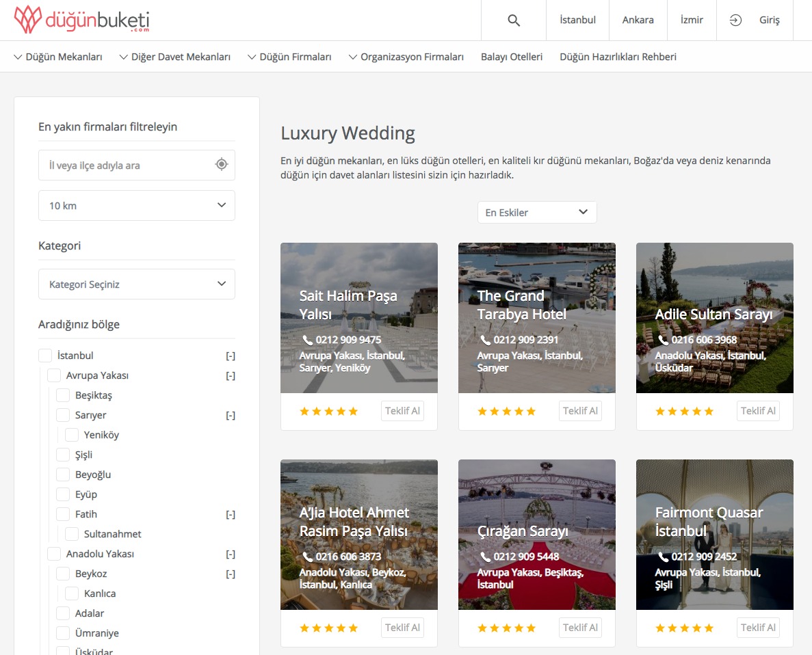Open the Çırağan Sarayı venue image
The width and height of the screenshot is (812, 655).
pyautogui.click(x=537, y=535)
